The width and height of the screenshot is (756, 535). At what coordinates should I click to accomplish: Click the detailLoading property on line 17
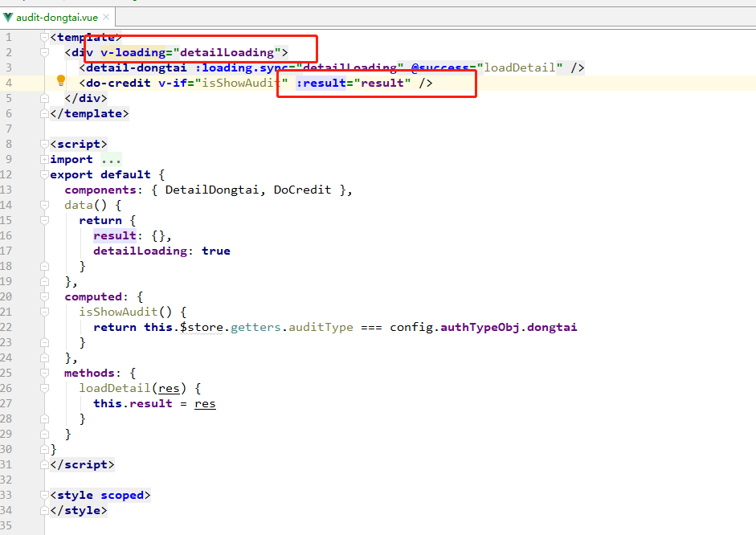[141, 251]
